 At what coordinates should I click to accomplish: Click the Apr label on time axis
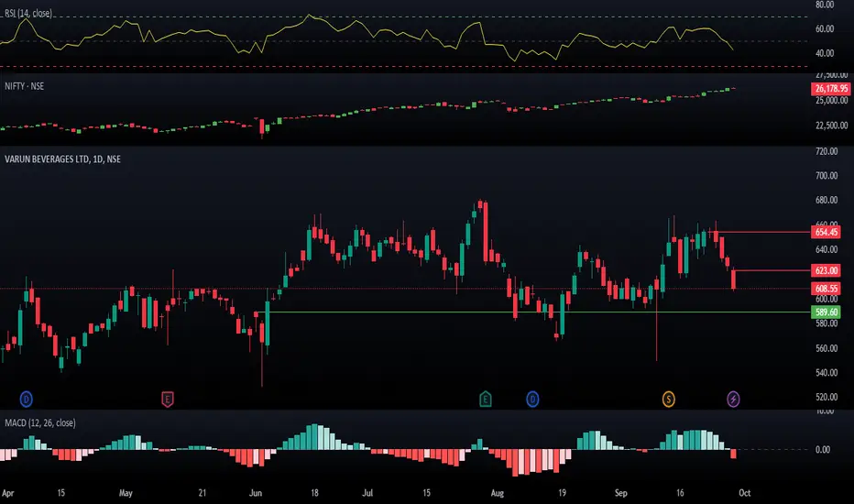[x=7, y=493]
